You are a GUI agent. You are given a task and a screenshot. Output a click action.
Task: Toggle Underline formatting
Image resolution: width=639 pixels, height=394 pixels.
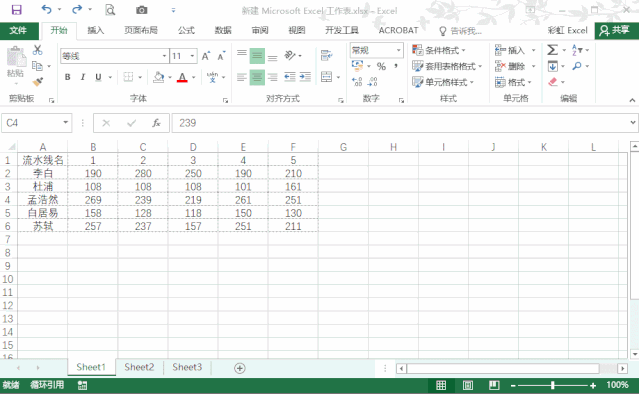coord(98,77)
